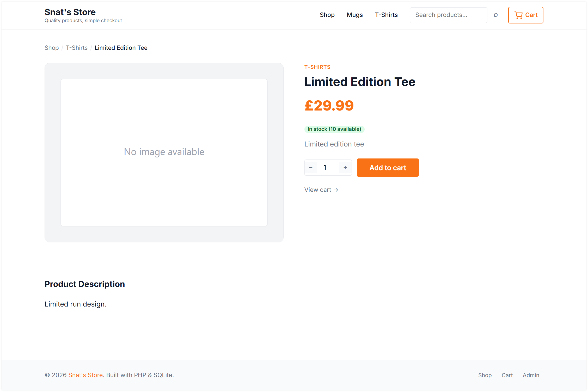Open the Admin link in the footer

[x=531, y=375]
